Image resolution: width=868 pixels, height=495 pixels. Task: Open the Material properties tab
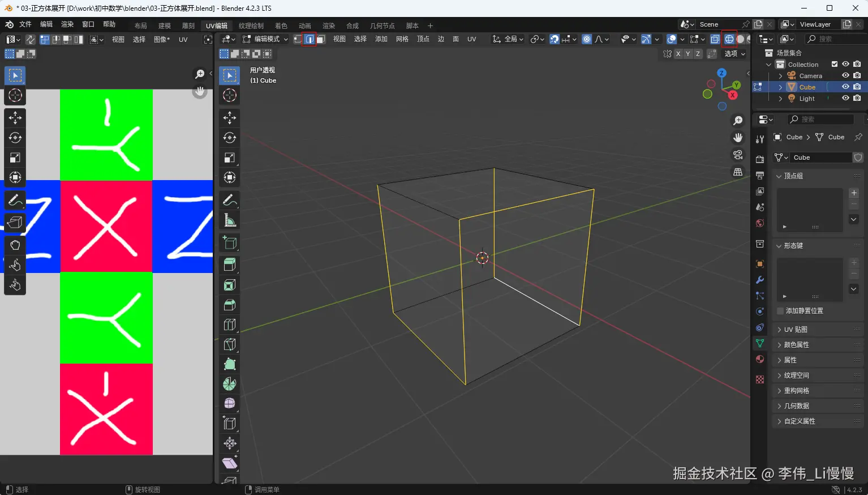coord(760,359)
